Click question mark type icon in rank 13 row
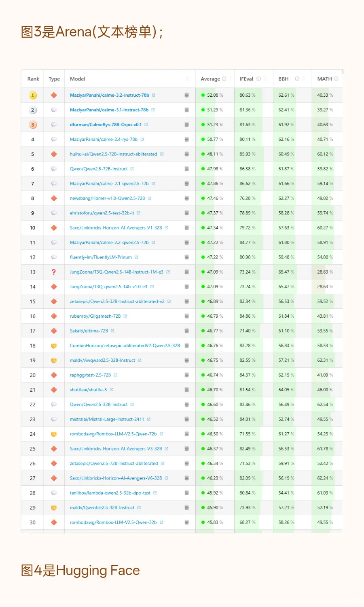Image resolution: width=364 pixels, height=607 pixels. click(x=54, y=272)
